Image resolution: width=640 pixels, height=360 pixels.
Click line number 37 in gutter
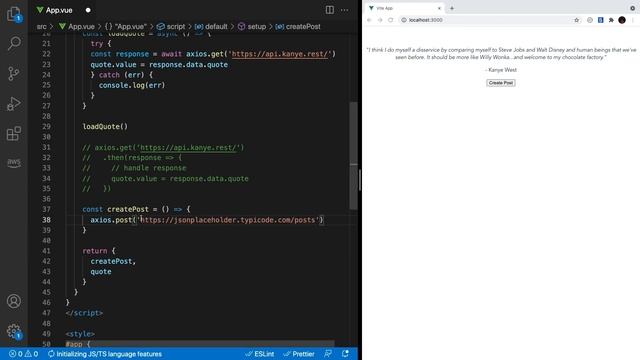[x=46, y=209]
